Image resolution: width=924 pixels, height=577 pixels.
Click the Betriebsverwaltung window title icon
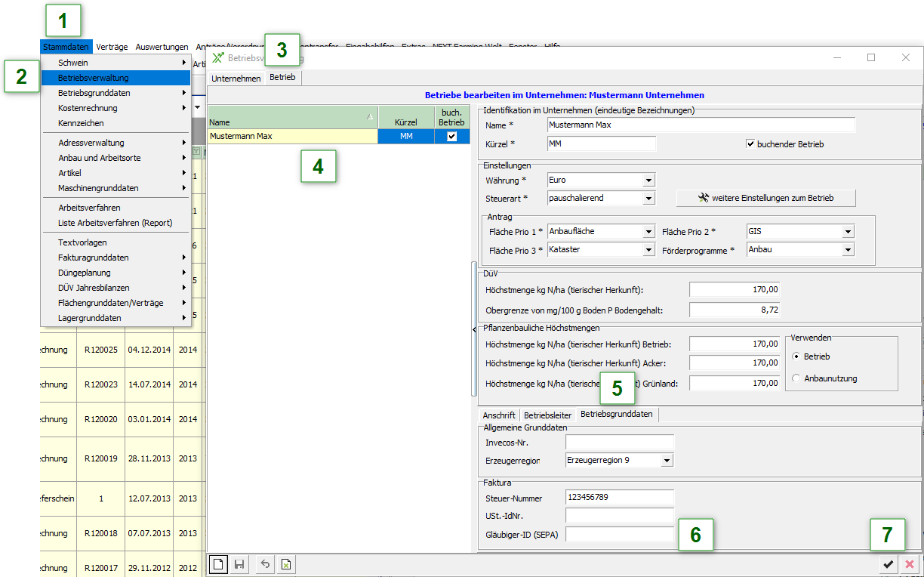217,57
